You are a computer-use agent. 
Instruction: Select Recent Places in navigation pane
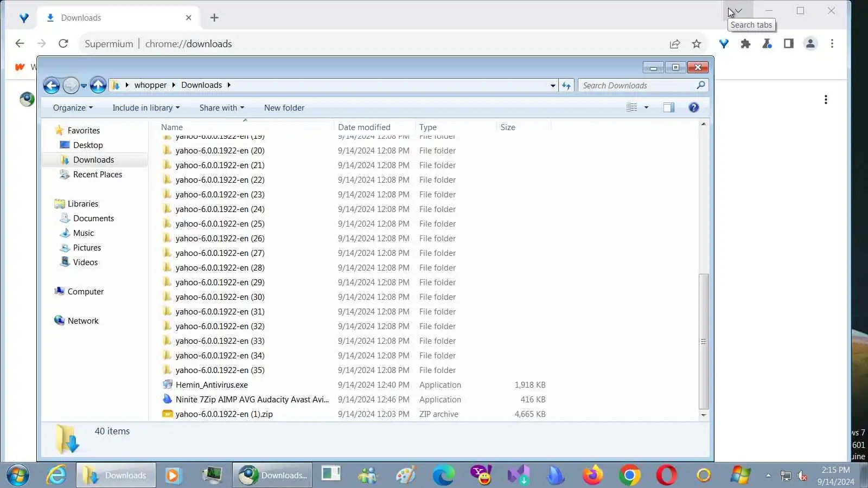pos(98,174)
